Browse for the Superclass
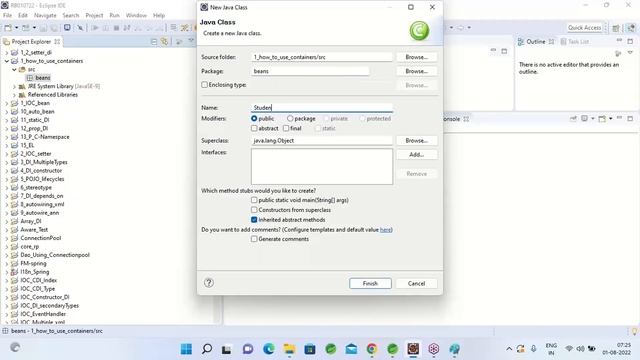 coord(416,140)
